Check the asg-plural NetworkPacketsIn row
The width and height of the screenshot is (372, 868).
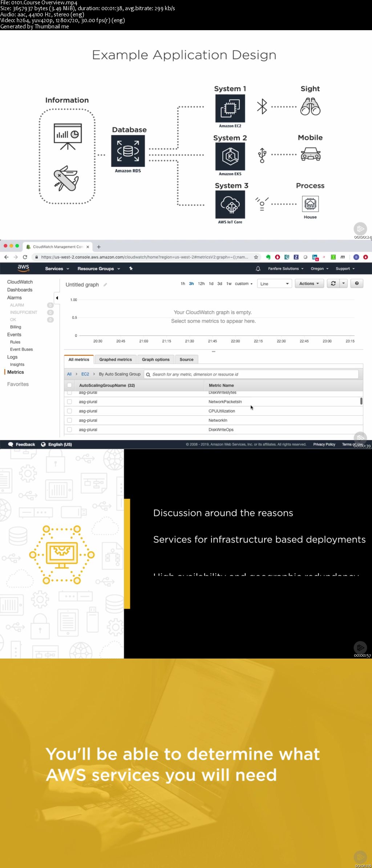pos(69,402)
